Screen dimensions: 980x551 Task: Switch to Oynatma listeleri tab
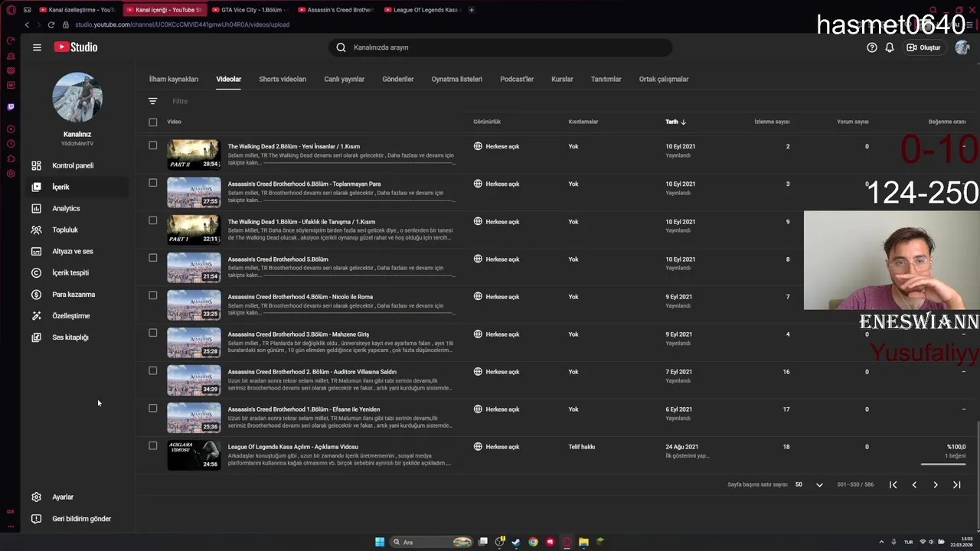pyautogui.click(x=457, y=79)
